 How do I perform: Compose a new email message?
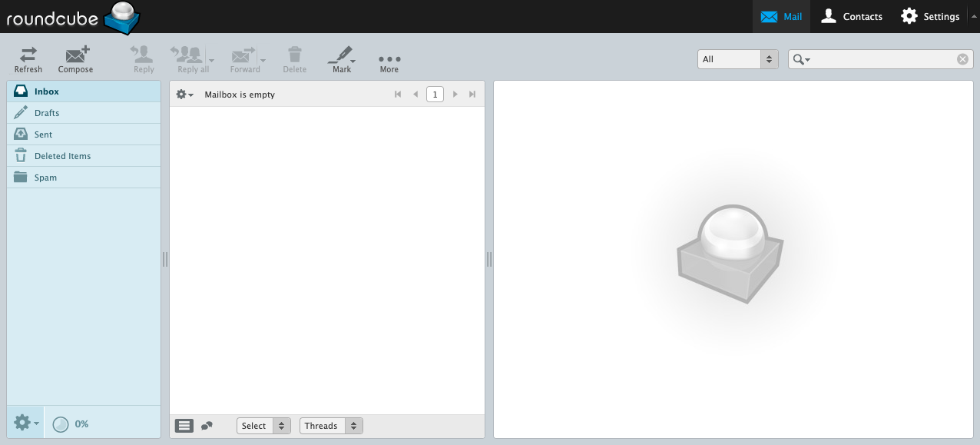[x=75, y=58]
